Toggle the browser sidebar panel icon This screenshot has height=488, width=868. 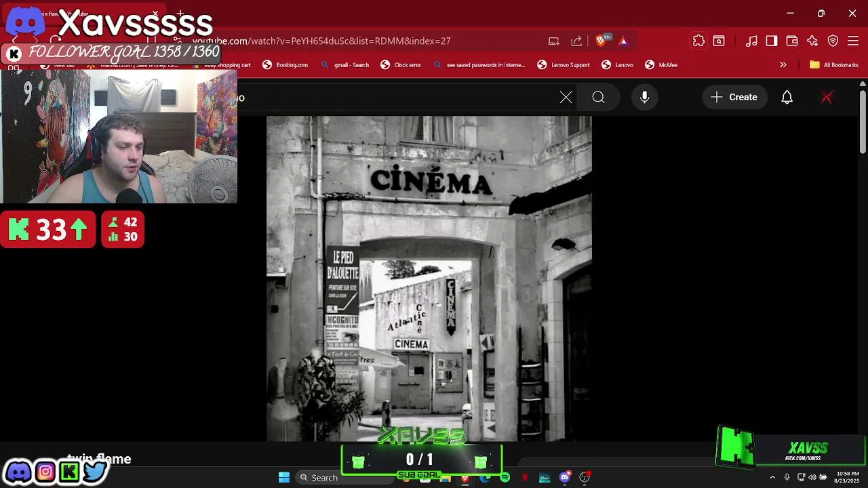point(772,41)
